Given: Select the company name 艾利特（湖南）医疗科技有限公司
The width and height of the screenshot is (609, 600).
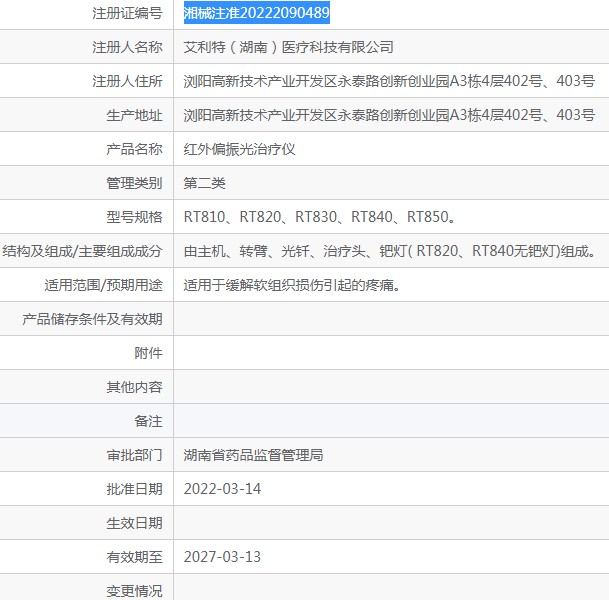Looking at the screenshot, I should tap(289, 47).
